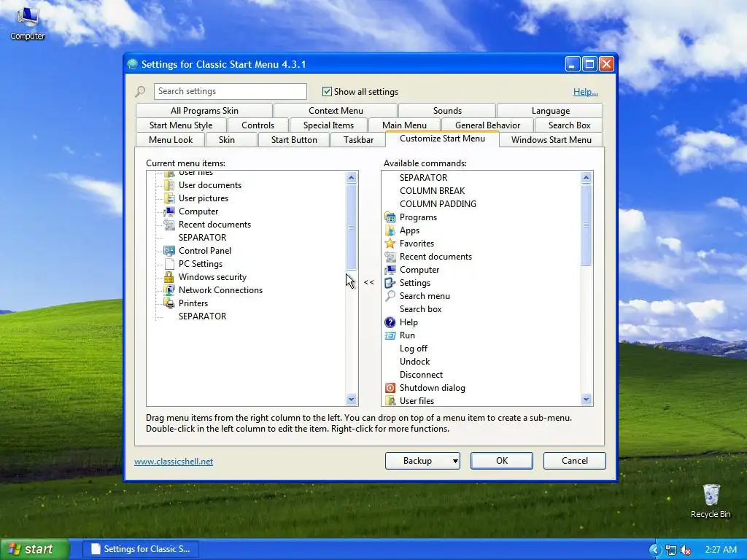Open the Recycle Bin desktop icon
The image size is (747, 560).
(711, 501)
